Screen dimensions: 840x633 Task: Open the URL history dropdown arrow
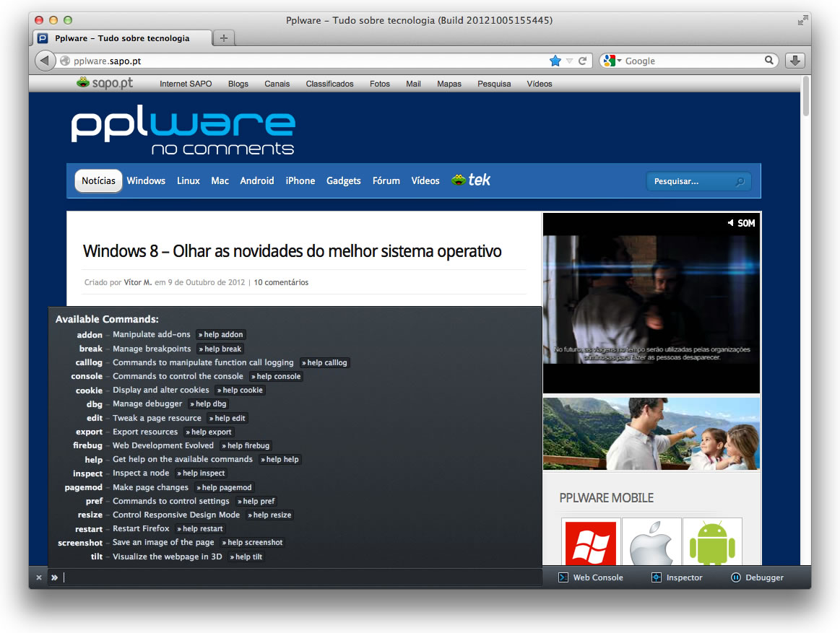(x=569, y=61)
